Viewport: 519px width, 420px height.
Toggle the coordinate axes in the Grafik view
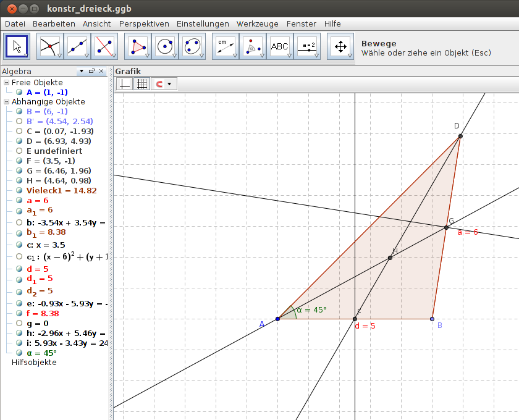[124, 83]
